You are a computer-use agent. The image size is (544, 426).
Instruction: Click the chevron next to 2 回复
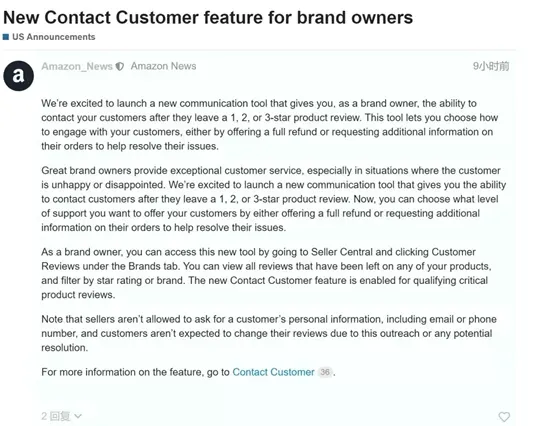pyautogui.click(x=78, y=416)
